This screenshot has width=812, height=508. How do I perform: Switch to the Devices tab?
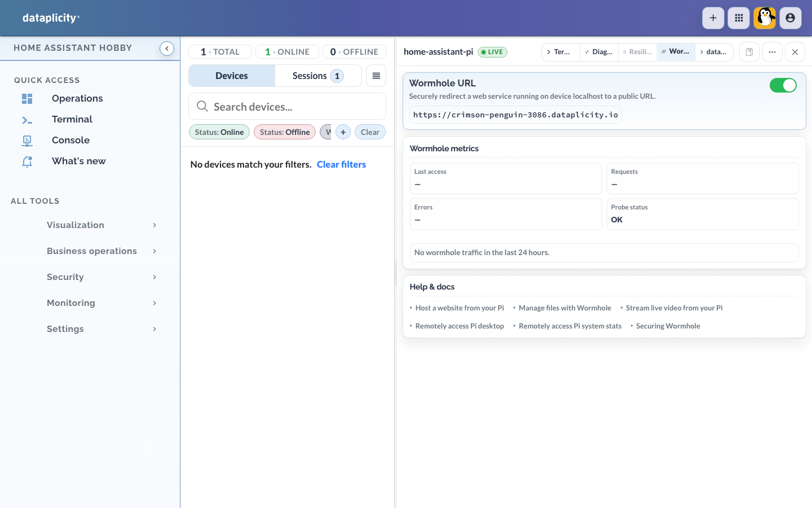click(x=232, y=76)
